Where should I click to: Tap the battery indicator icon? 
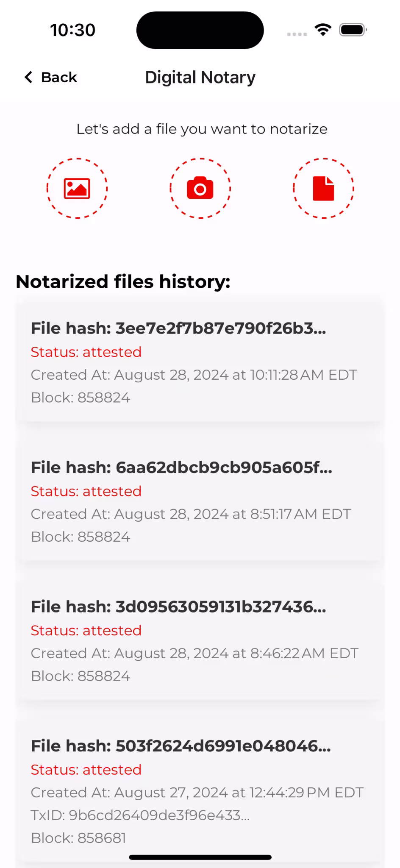[353, 30]
